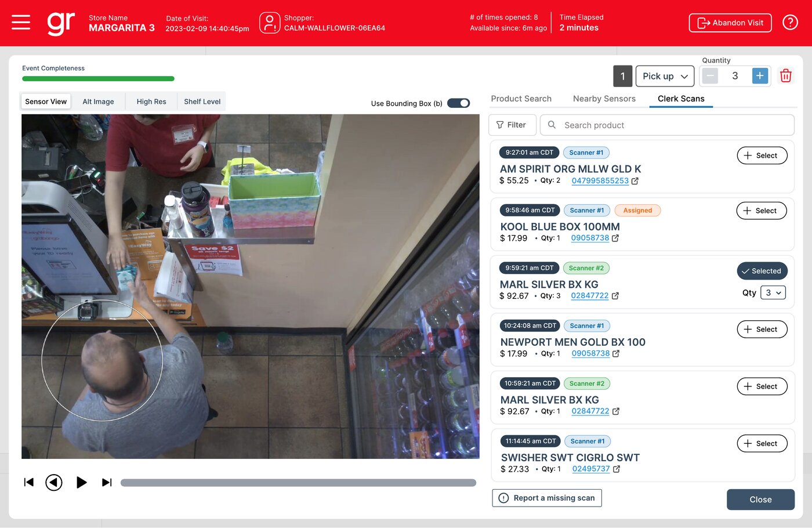
Task: Select the 10:59:21 MARL SILVER BX KG scan
Action: (x=762, y=386)
